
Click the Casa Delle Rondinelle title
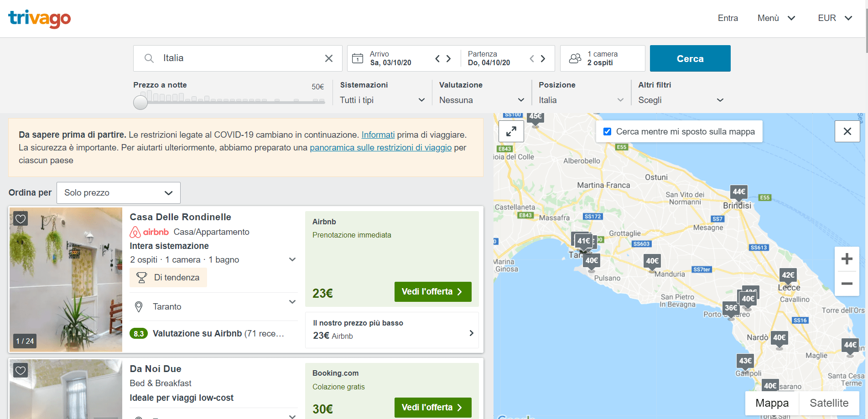coord(180,217)
